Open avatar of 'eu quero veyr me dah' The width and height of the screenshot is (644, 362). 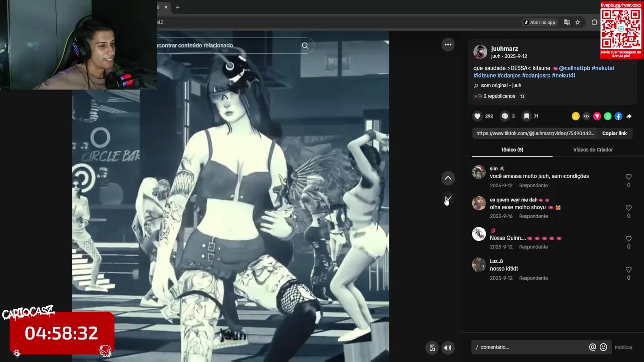coord(479,203)
